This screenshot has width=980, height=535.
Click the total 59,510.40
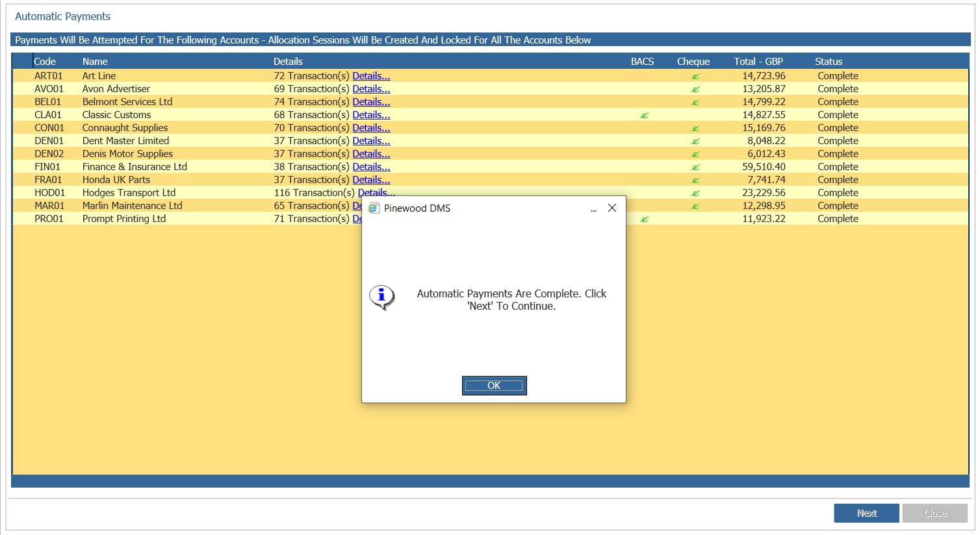click(x=764, y=167)
